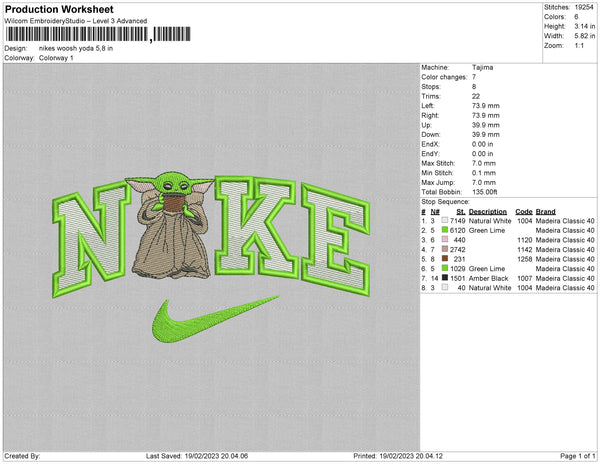
Task: Select the "Colorway 1" value
Action: pyautogui.click(x=56, y=58)
